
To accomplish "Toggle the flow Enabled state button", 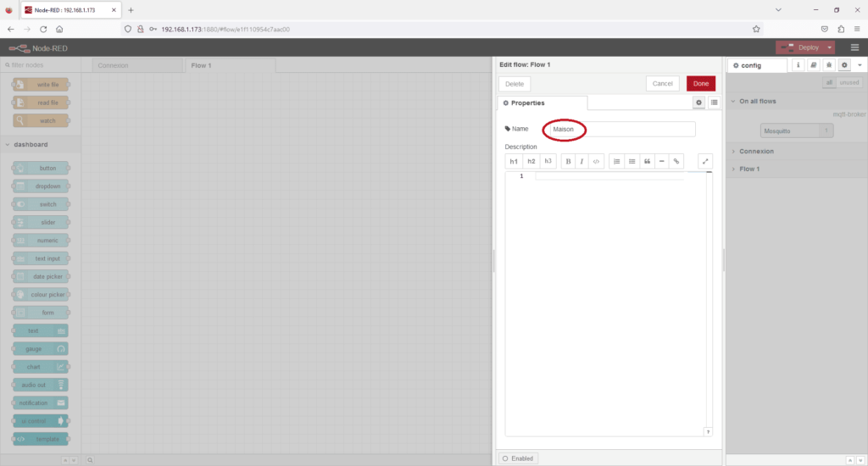I will (x=518, y=458).
